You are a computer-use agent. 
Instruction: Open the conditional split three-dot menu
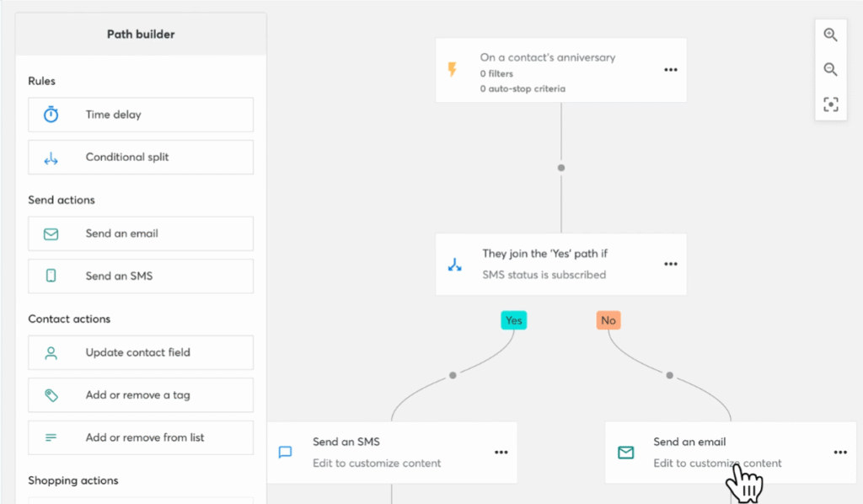[670, 264]
